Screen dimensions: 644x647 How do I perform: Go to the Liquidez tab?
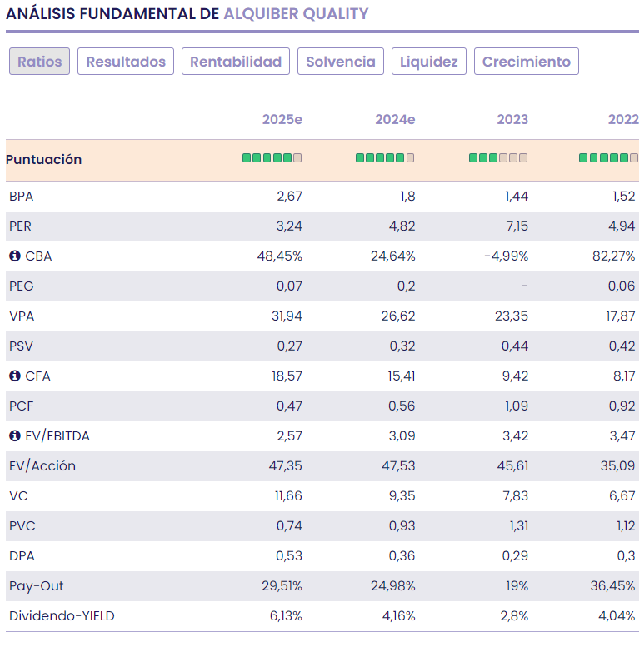click(x=428, y=62)
